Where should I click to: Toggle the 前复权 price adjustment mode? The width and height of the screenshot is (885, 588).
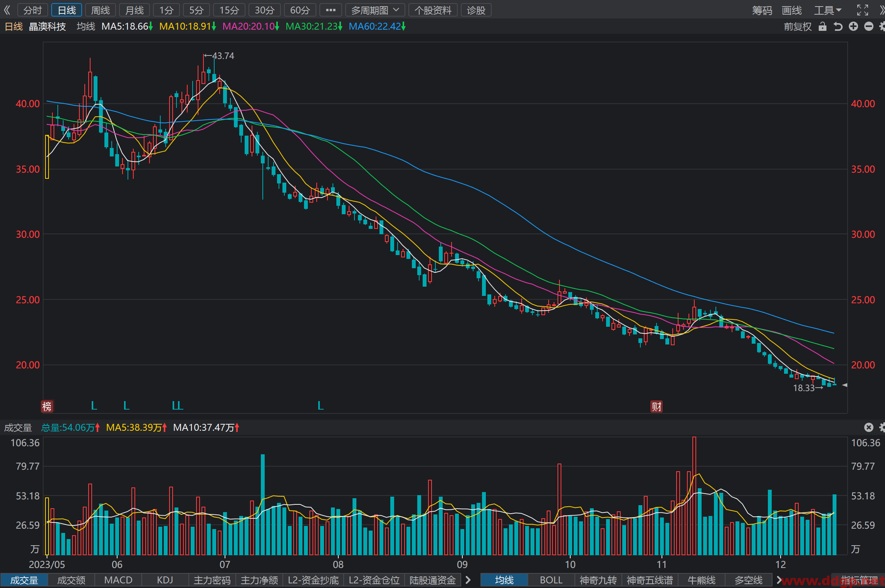click(798, 27)
